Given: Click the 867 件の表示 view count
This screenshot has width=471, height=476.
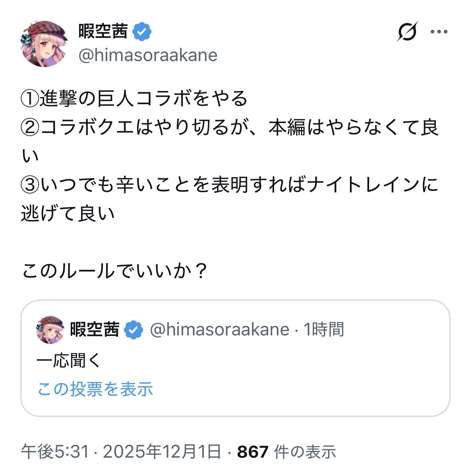Looking at the screenshot, I should (x=286, y=452).
